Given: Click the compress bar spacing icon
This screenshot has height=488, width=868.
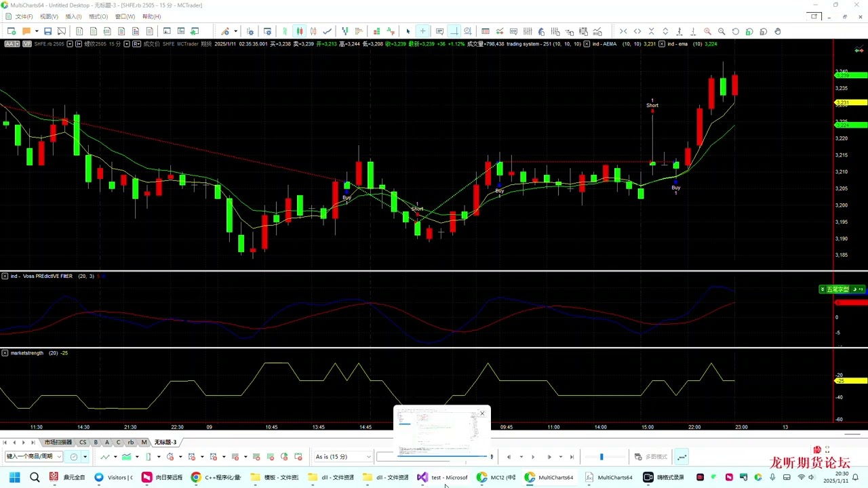Looking at the screenshot, I should 623,31.
